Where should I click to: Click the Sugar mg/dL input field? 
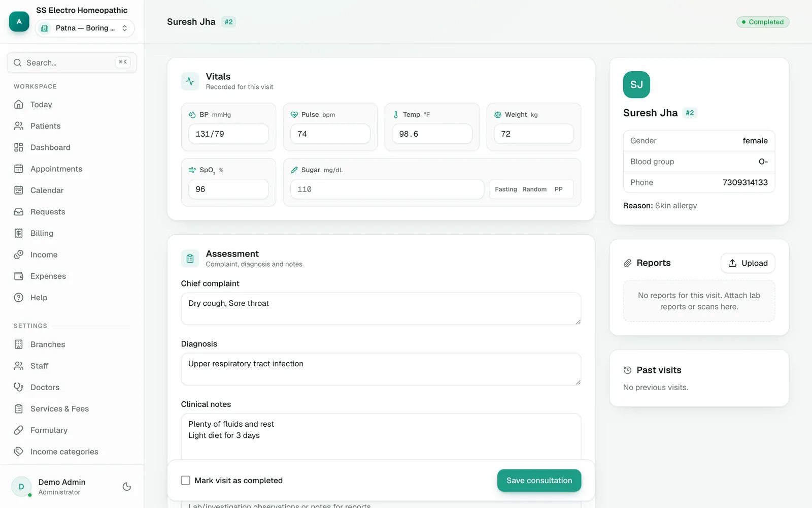click(x=387, y=189)
